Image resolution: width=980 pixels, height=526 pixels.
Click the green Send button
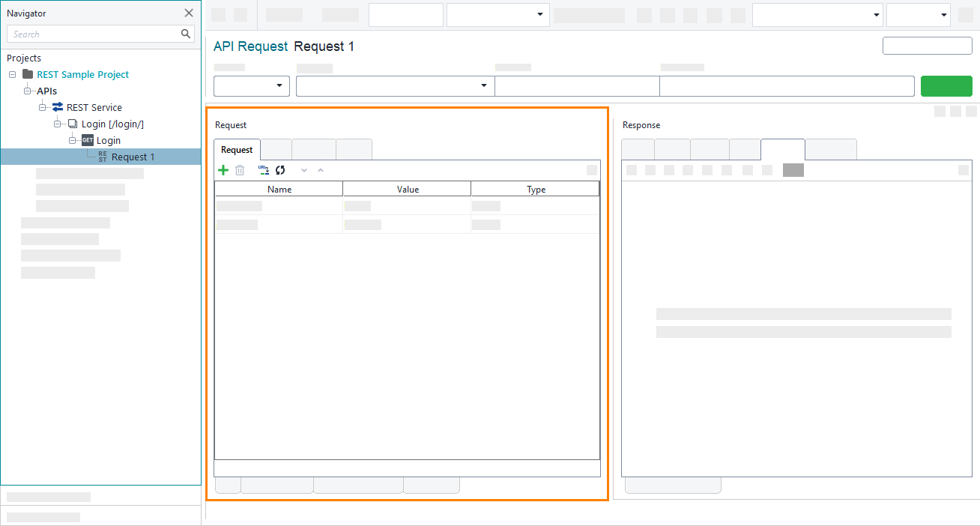point(946,85)
